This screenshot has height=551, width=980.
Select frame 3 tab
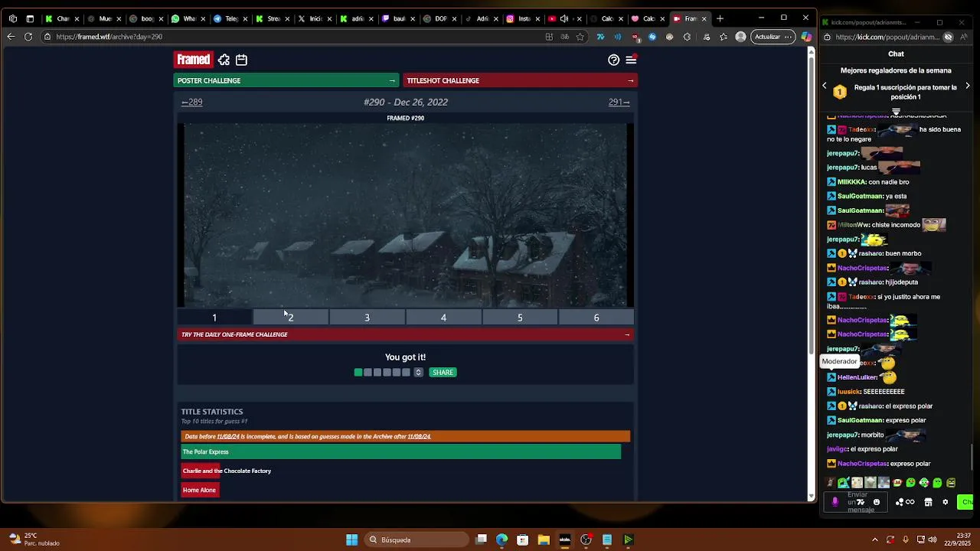pyautogui.click(x=367, y=318)
